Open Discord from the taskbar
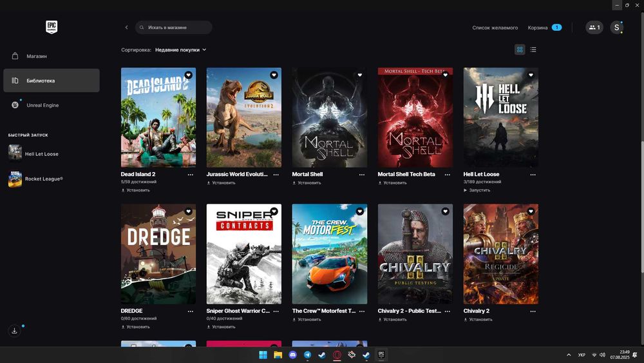Image resolution: width=644 pixels, height=363 pixels. tap(293, 355)
